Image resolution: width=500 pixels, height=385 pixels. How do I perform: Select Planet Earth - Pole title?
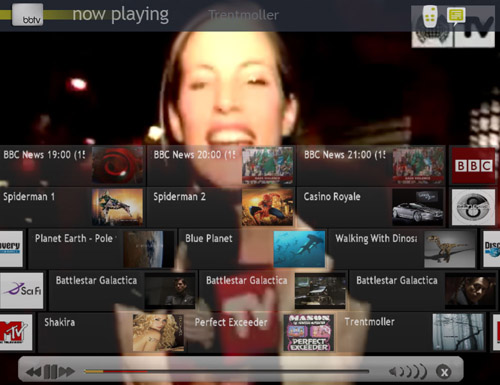click(75, 238)
